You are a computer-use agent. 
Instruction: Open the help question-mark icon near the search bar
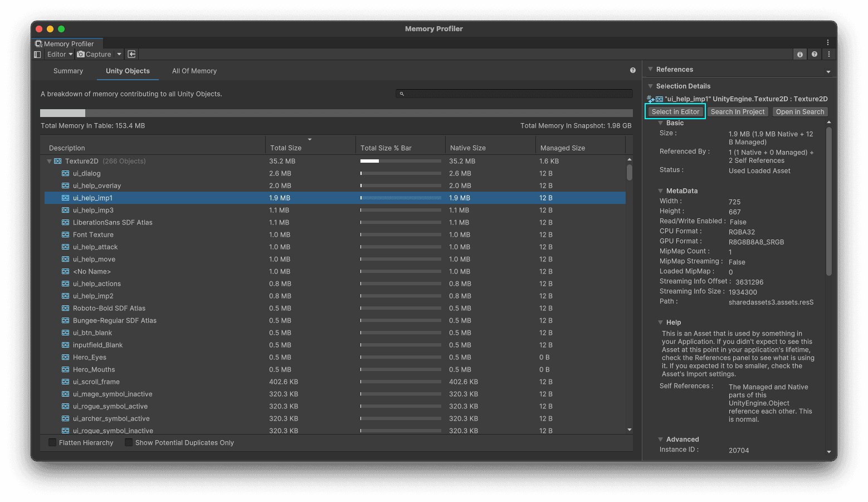tap(632, 70)
